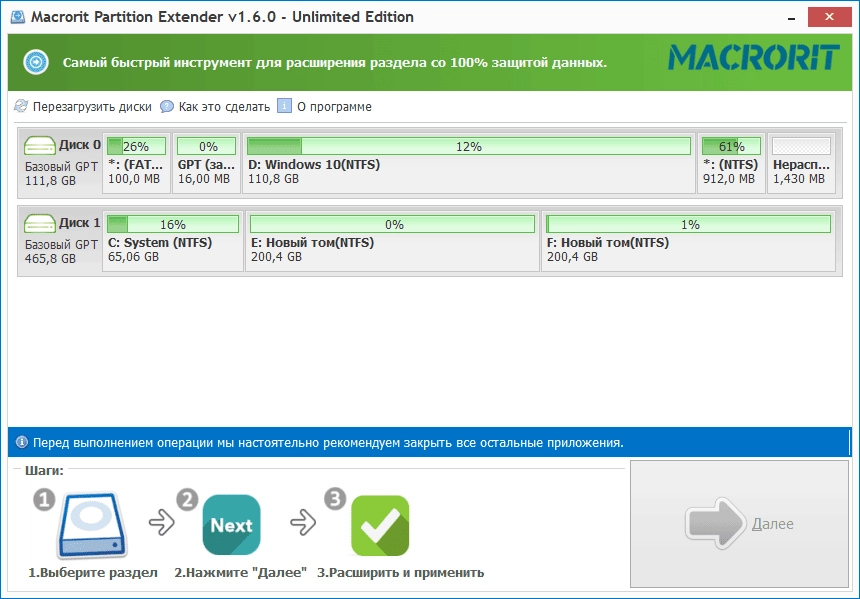This screenshot has width=860, height=599.
Task: Click the teal Next step 2 icon
Action: [x=231, y=525]
